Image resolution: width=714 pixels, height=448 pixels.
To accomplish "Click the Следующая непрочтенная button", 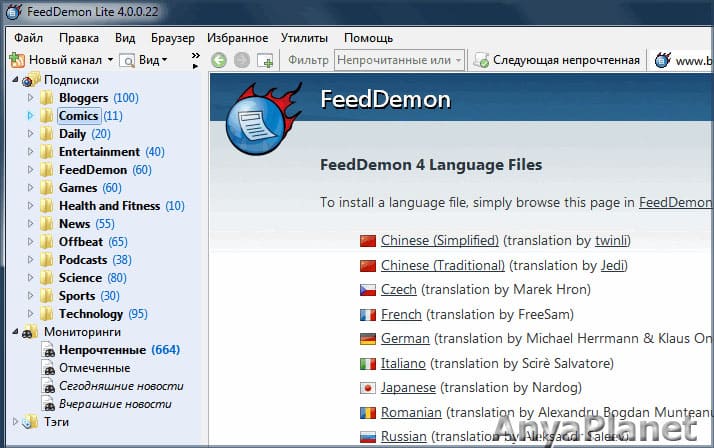I will pyautogui.click(x=558, y=60).
